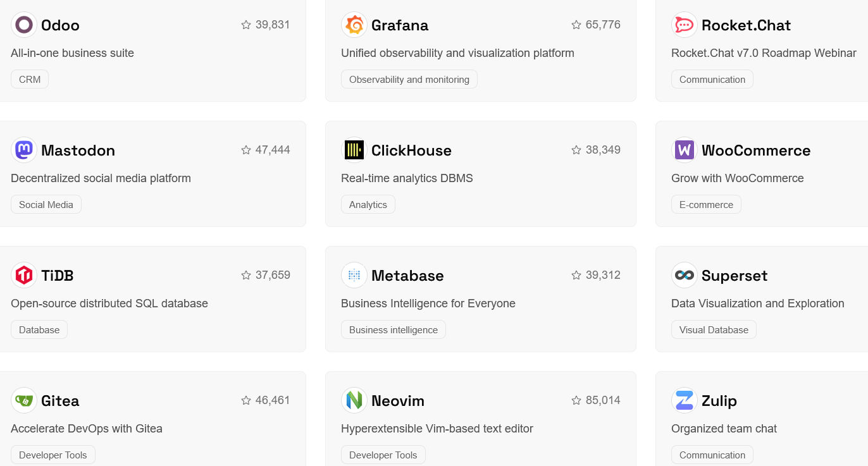Screen dimensions: 868x466
Task: Click the Gitea green teacup logo
Action: 24,400
